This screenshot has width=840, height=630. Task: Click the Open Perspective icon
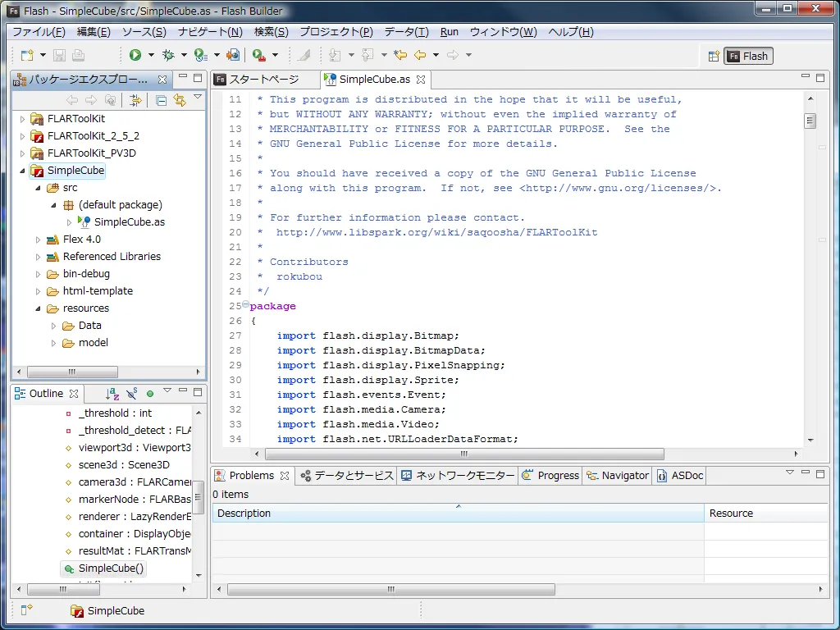pos(714,56)
